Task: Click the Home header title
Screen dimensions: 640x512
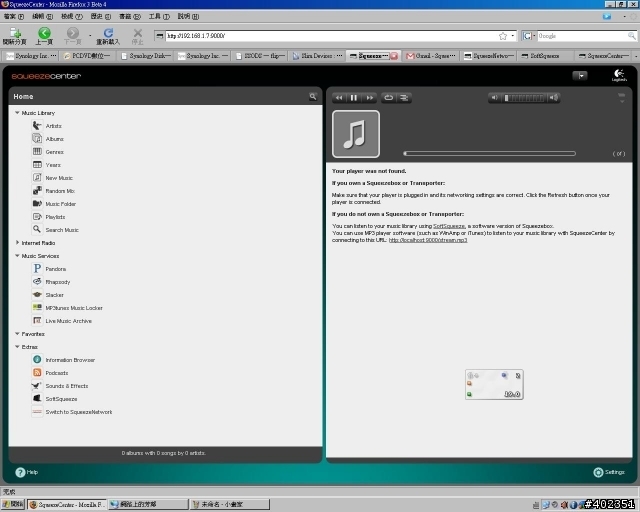Action: [x=23, y=96]
